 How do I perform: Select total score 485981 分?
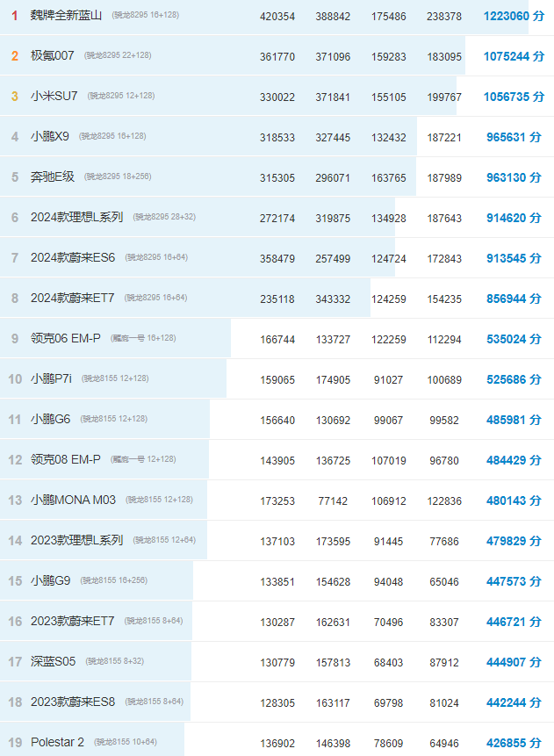pyautogui.click(x=514, y=420)
